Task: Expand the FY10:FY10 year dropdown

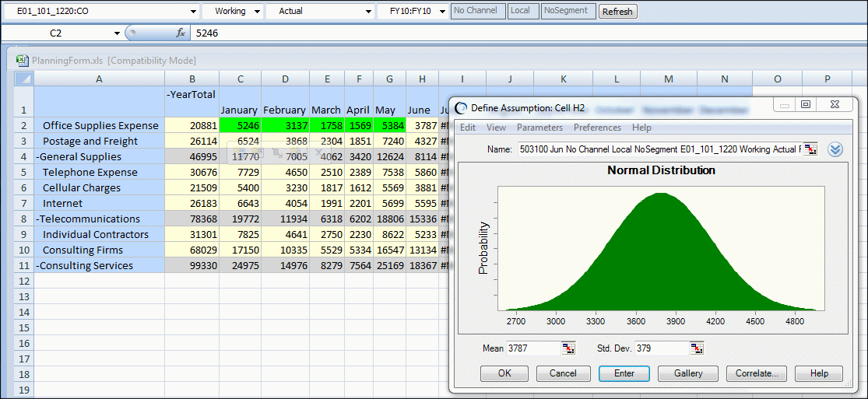Action: coord(442,12)
